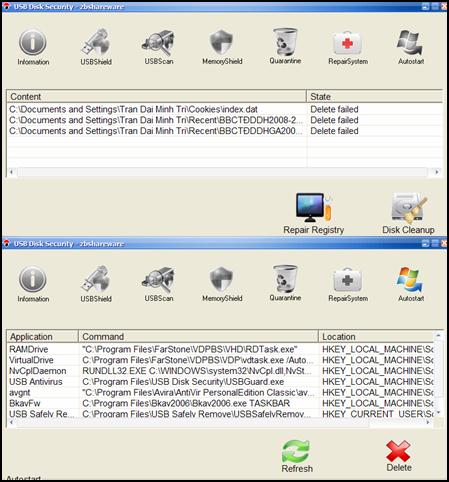Open Information in the upper window
The height and width of the screenshot is (482, 449).
point(33,47)
